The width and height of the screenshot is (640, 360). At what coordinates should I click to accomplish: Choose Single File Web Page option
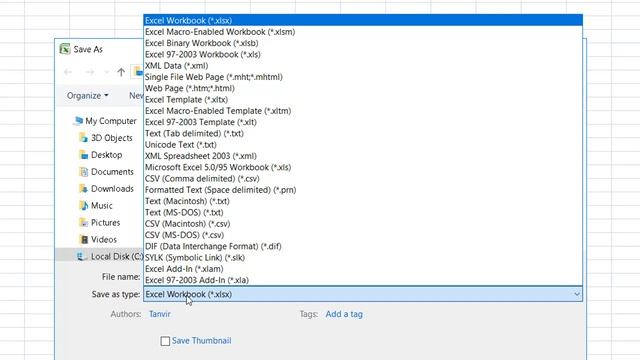coord(363,77)
